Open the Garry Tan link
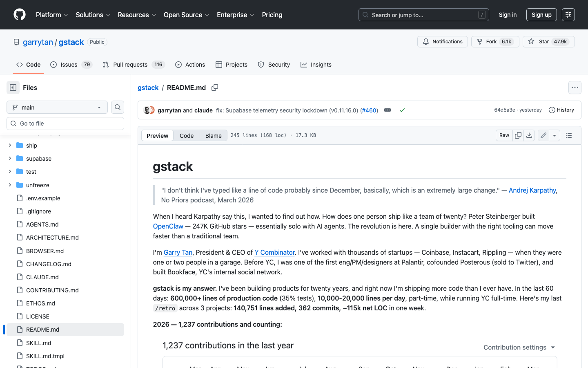 tap(178, 252)
